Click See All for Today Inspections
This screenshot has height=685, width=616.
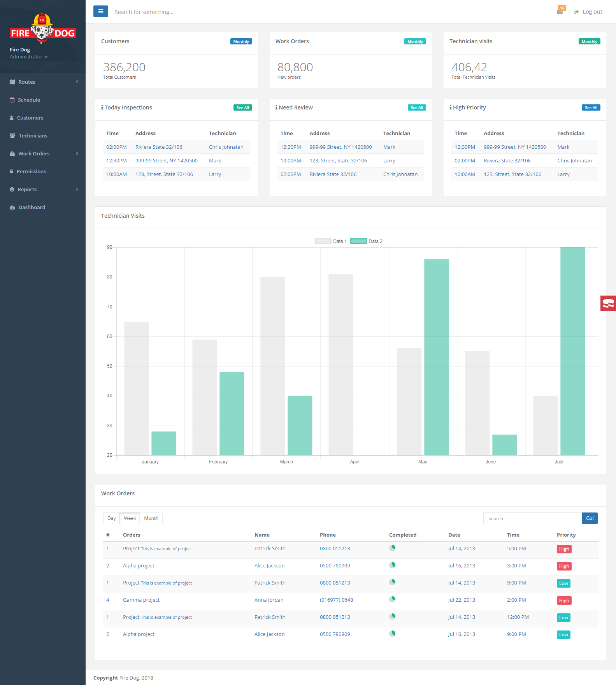[x=242, y=108]
